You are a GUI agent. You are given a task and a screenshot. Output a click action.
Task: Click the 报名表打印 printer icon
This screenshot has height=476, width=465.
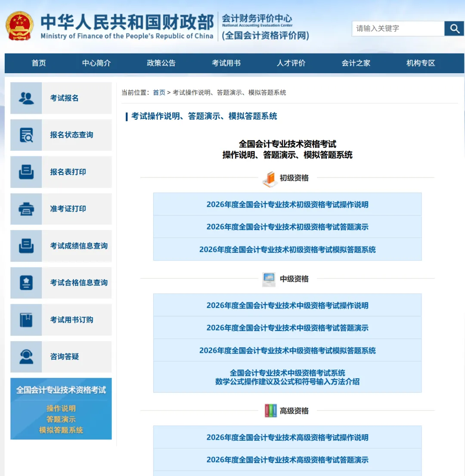[x=26, y=172]
